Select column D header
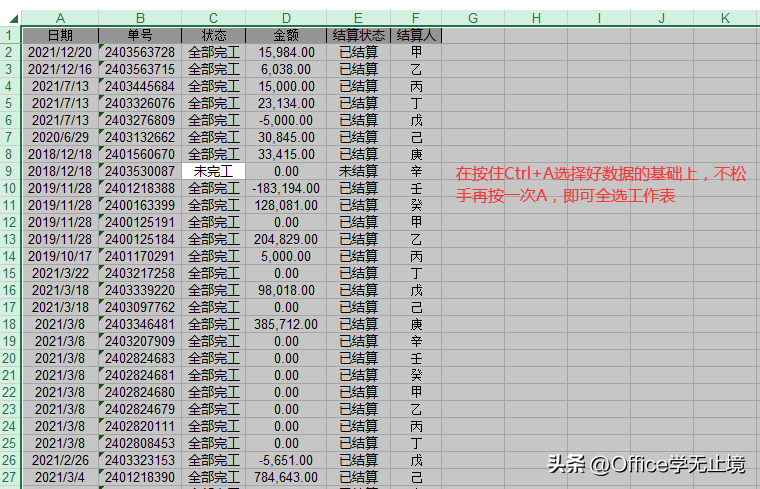Viewport: 760px width, 489px height. click(286, 18)
